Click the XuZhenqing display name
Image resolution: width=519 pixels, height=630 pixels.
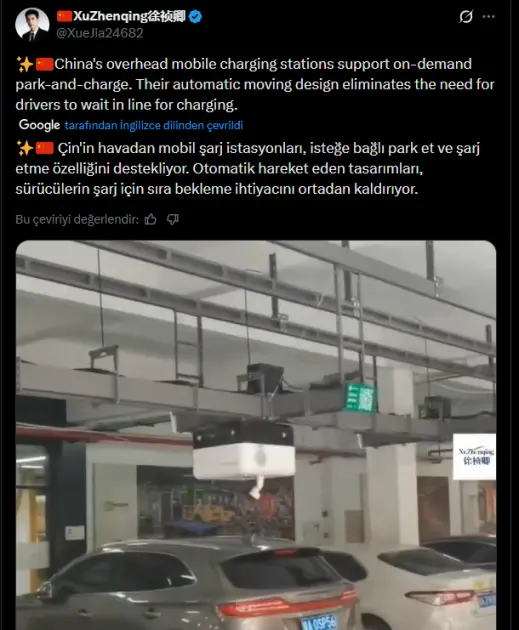129,16
